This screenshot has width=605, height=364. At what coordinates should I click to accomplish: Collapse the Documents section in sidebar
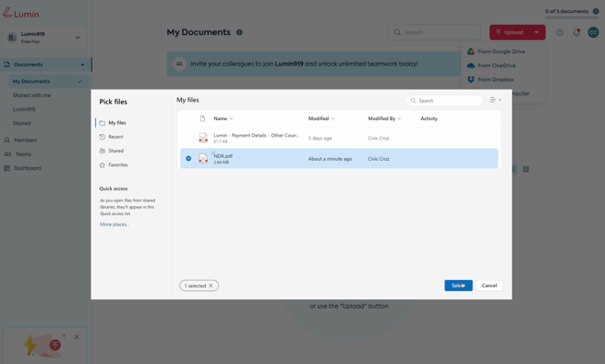[82, 65]
